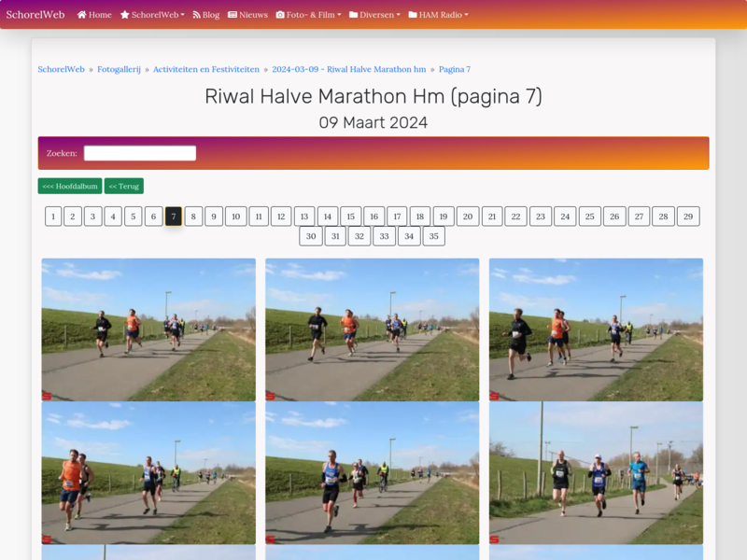This screenshot has height=560, width=747.
Task: Go to gallery page 11
Action: tap(259, 217)
